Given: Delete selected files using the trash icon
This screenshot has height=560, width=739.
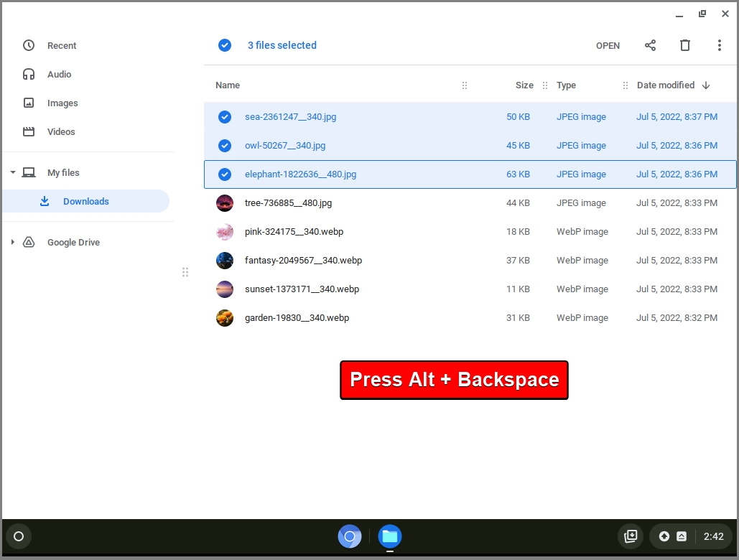Looking at the screenshot, I should click(x=684, y=45).
